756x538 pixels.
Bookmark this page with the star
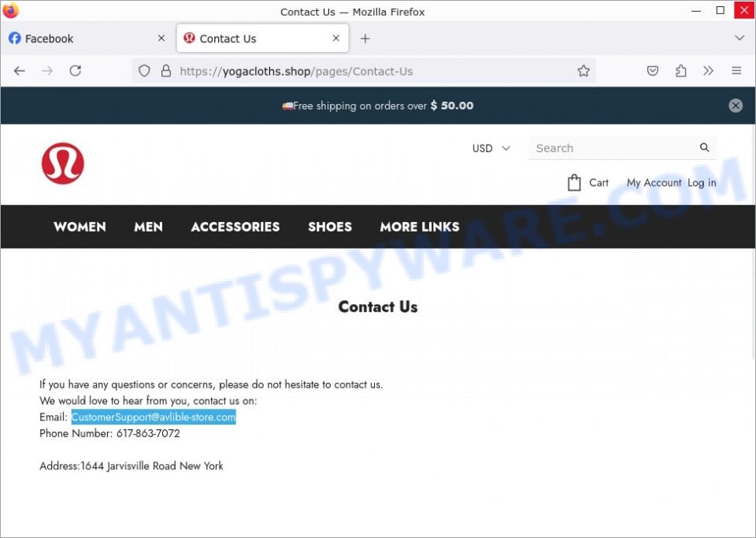coord(584,72)
